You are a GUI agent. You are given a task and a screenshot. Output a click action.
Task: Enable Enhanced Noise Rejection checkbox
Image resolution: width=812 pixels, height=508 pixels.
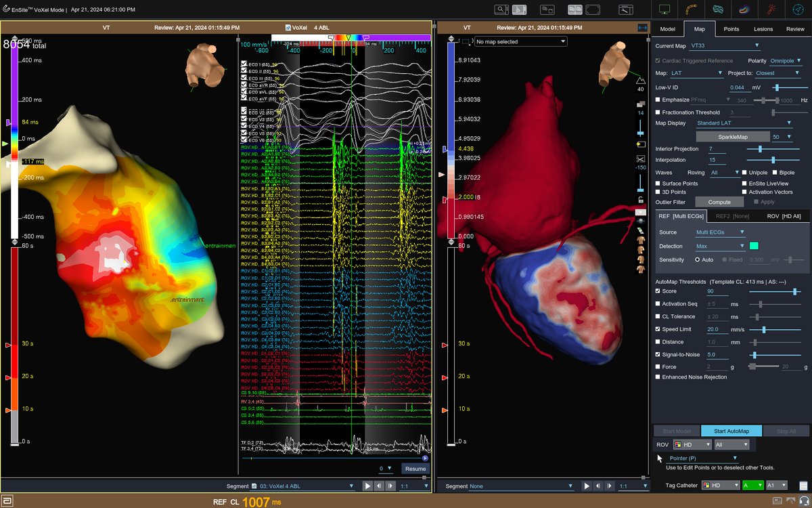pyautogui.click(x=658, y=377)
